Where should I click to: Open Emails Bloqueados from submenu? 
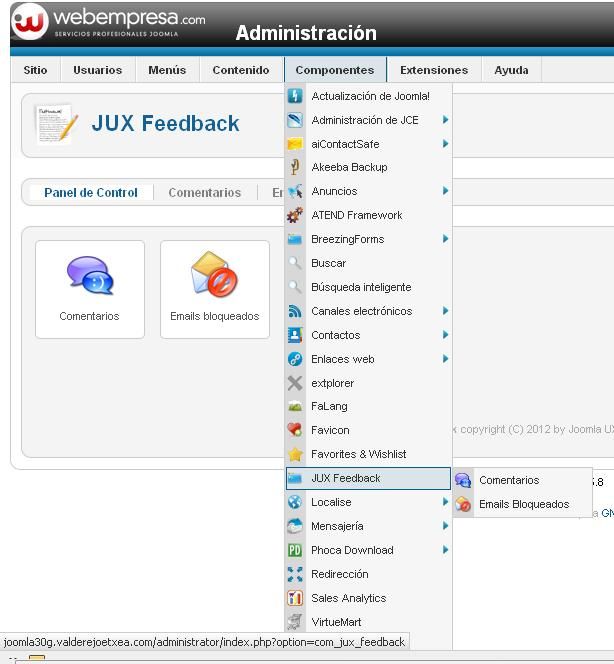click(x=523, y=504)
